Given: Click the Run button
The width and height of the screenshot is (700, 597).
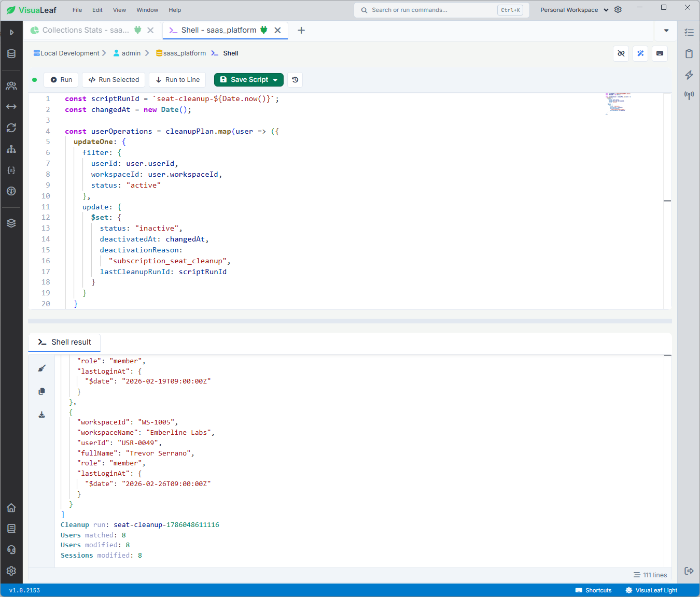Looking at the screenshot, I should click(61, 80).
